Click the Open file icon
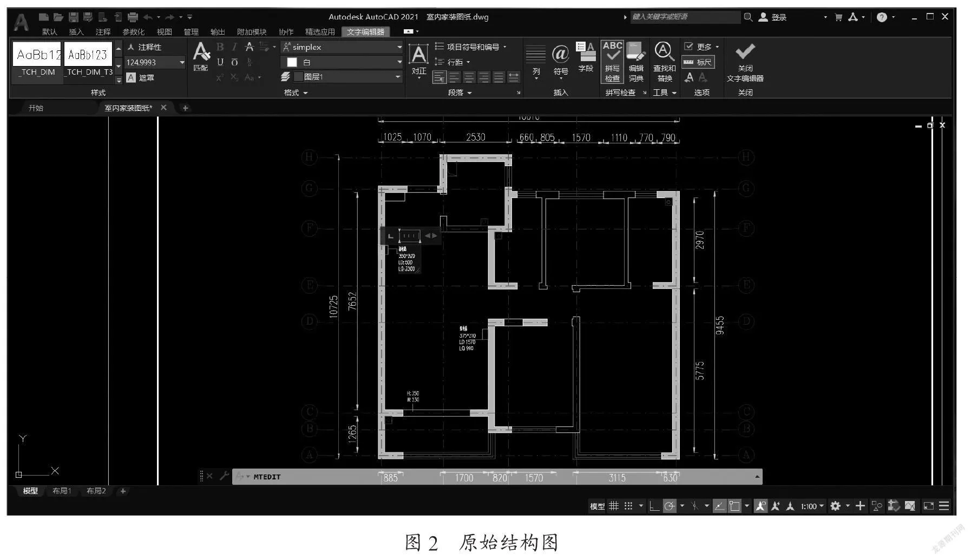Image resolution: width=971 pixels, height=560 pixels. (x=58, y=17)
